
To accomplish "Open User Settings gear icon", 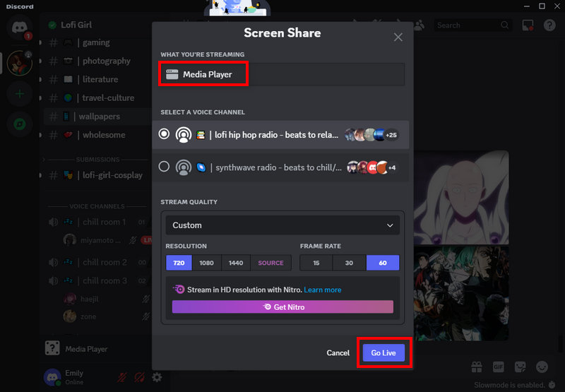I will (157, 377).
